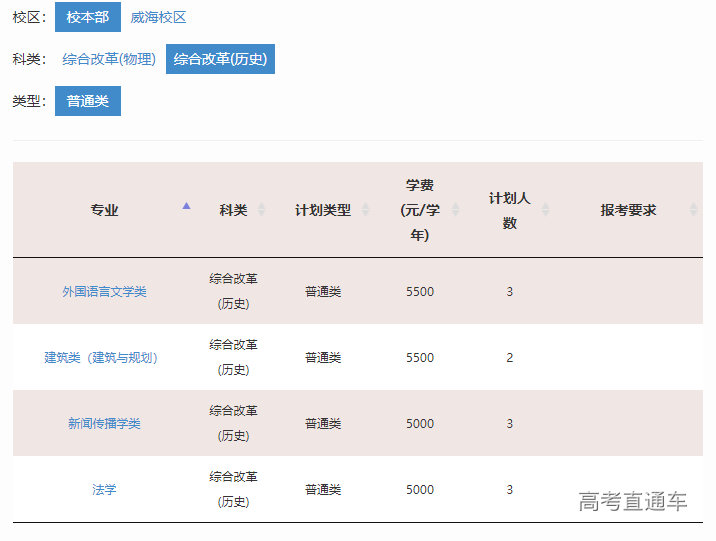Click the 报考要求 column header text
The height and width of the screenshot is (541, 716).
[x=628, y=210]
